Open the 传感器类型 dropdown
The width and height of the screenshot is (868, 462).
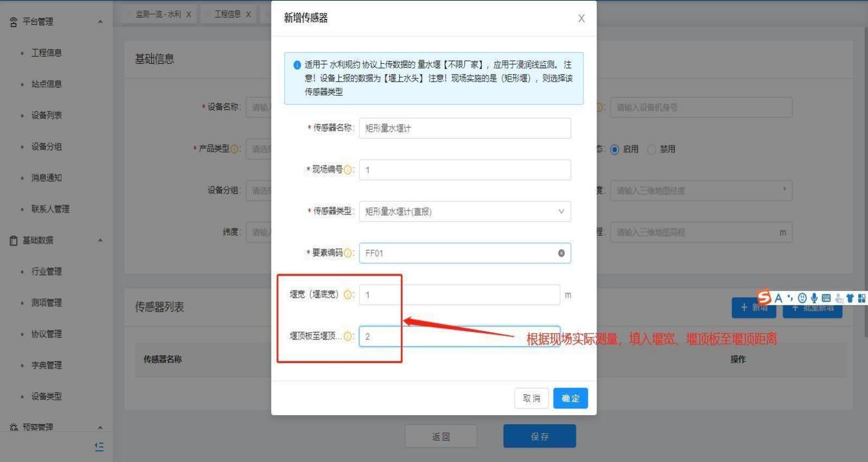(464, 212)
